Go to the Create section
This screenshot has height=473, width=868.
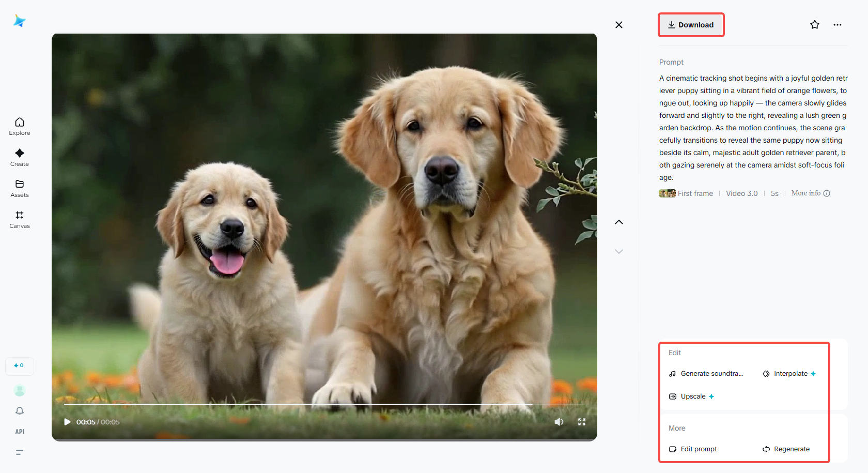[20, 157]
